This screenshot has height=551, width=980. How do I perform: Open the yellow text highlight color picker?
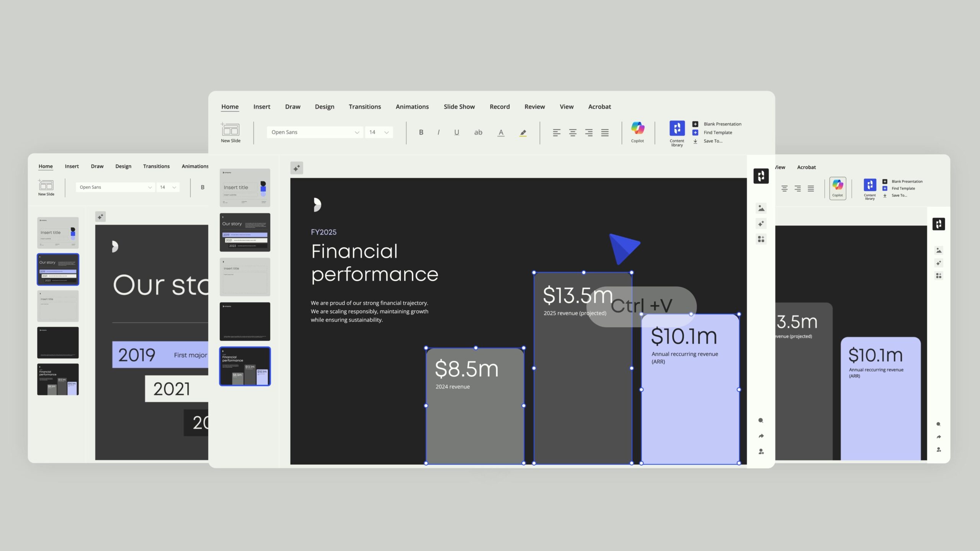(x=523, y=132)
